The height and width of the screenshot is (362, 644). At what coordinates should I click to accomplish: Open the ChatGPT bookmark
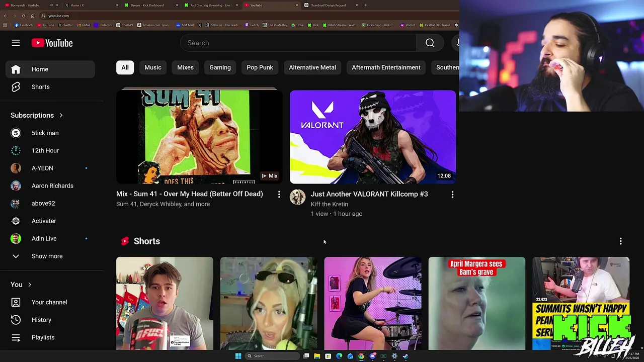click(x=125, y=25)
